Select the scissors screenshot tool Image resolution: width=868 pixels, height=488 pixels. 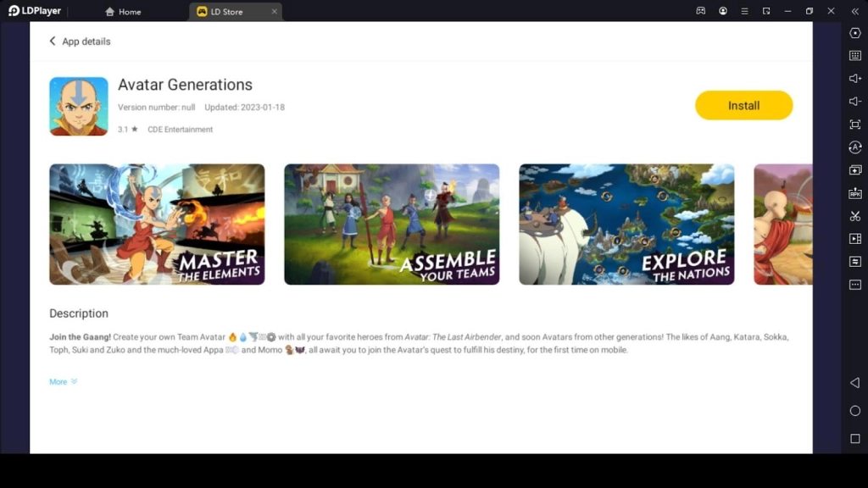pyautogui.click(x=855, y=216)
